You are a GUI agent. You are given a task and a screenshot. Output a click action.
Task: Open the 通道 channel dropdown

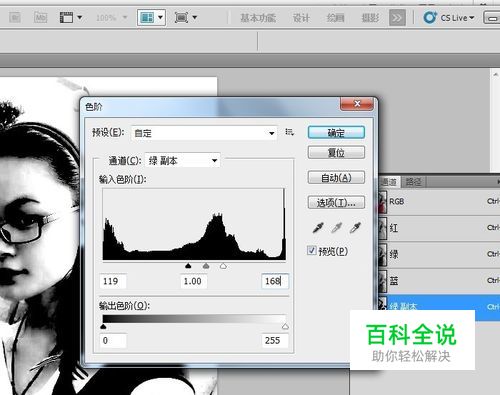click(x=182, y=161)
